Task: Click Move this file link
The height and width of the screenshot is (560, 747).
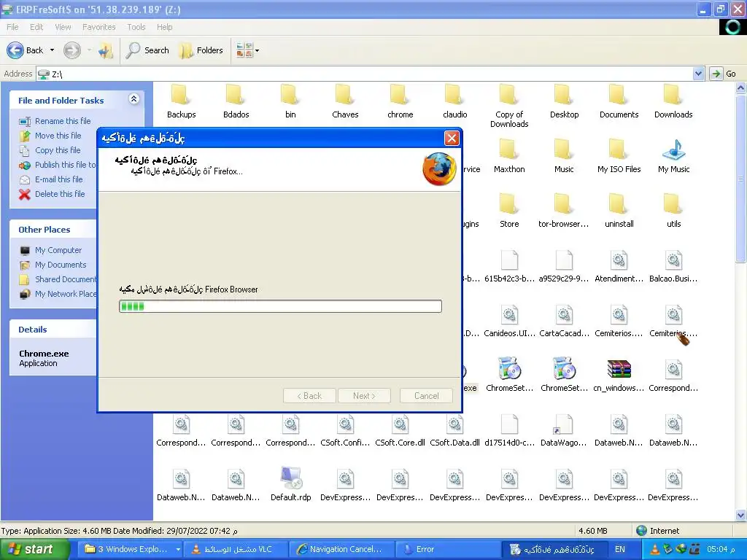Action: pos(58,136)
